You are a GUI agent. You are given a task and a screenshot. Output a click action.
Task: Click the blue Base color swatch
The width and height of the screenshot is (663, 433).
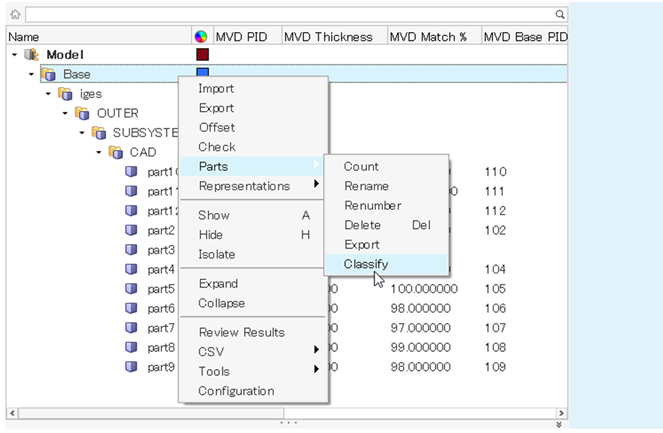click(x=203, y=73)
